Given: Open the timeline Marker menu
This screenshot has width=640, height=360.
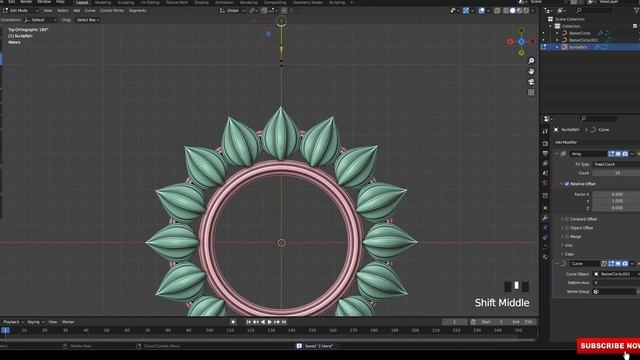Looking at the screenshot, I should [x=68, y=322].
